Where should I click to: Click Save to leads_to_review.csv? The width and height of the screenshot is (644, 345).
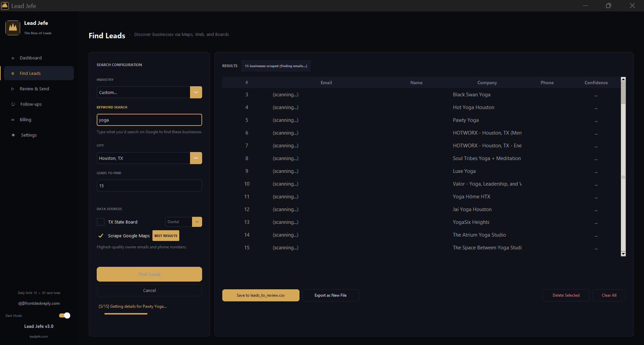(261, 295)
